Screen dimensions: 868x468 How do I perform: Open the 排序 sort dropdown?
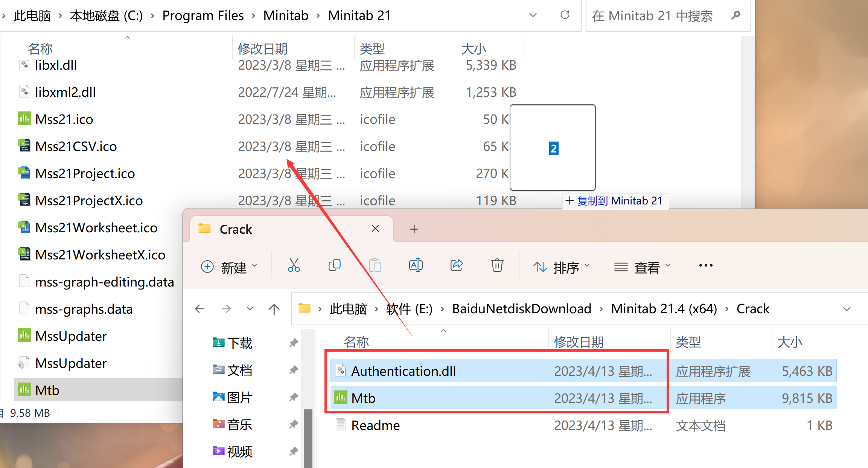coord(561,267)
